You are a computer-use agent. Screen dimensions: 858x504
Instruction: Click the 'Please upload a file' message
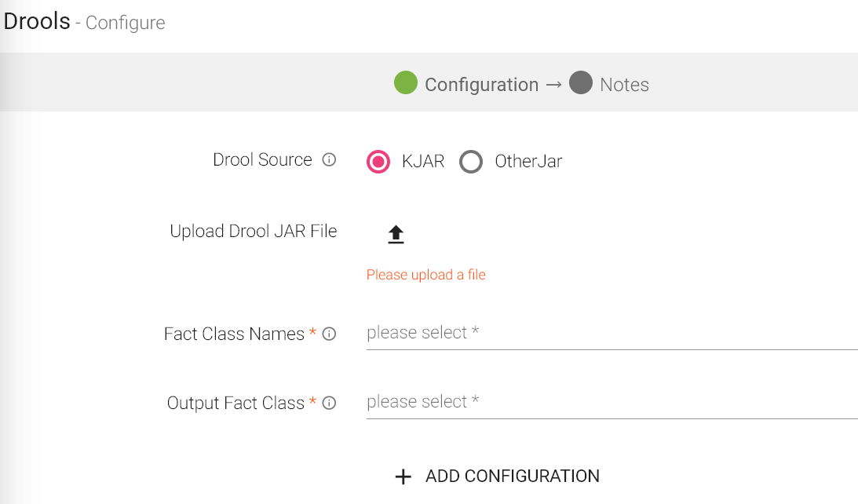coord(426,275)
